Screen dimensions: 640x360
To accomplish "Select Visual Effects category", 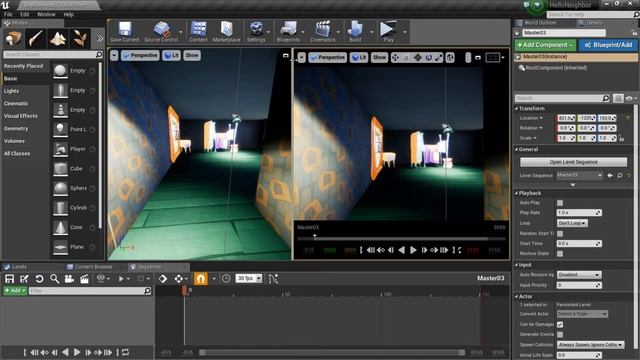I will (x=20, y=116).
